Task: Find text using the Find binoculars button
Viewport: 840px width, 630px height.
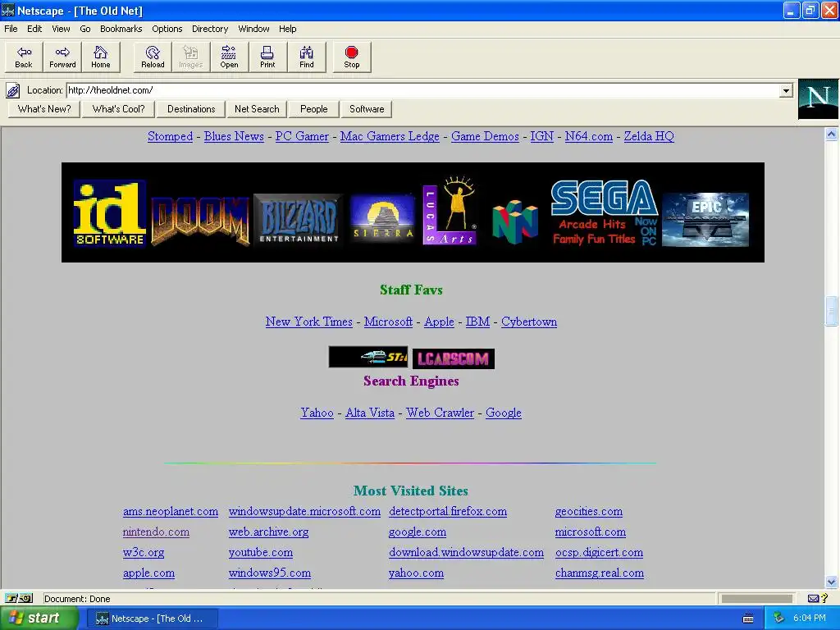Action: click(x=307, y=57)
